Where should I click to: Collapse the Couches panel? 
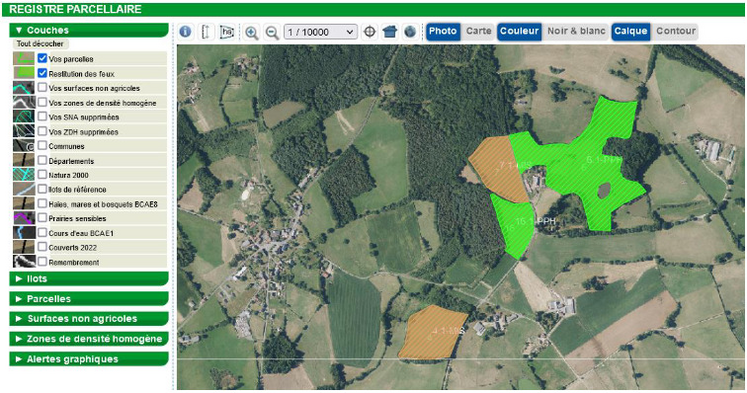pos(89,30)
